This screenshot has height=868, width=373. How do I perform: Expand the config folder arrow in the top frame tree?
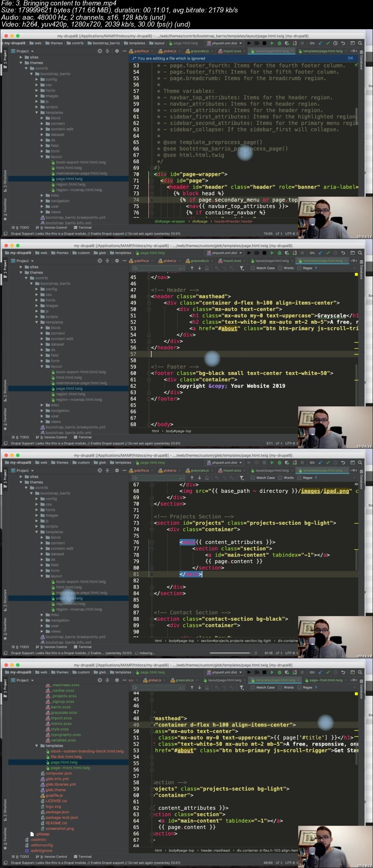37,79
